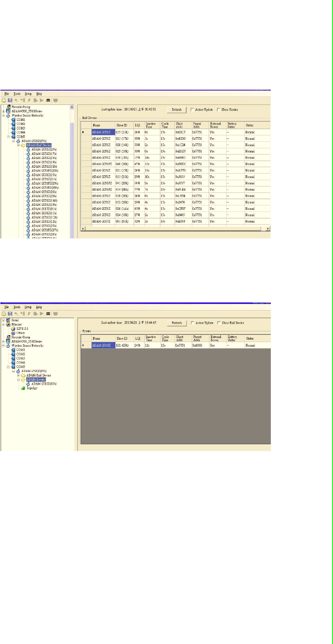Click the monitor icon in the Router window toolbar

[56, 313]
